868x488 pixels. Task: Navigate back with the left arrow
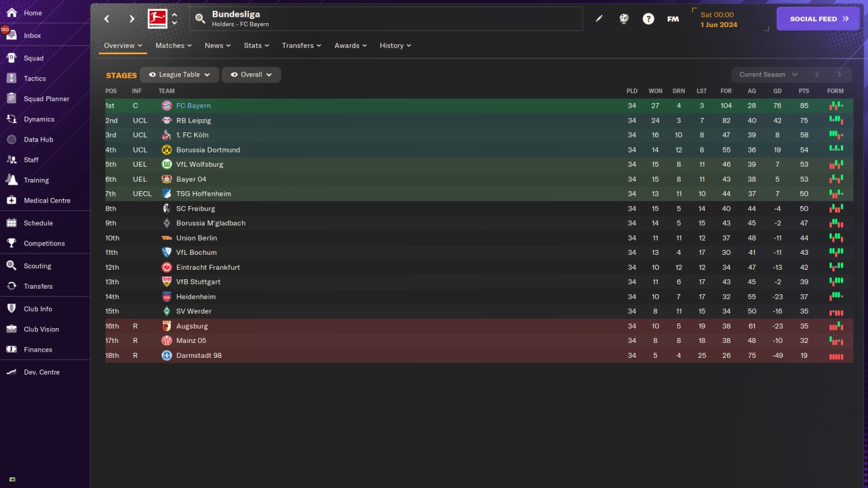click(106, 19)
